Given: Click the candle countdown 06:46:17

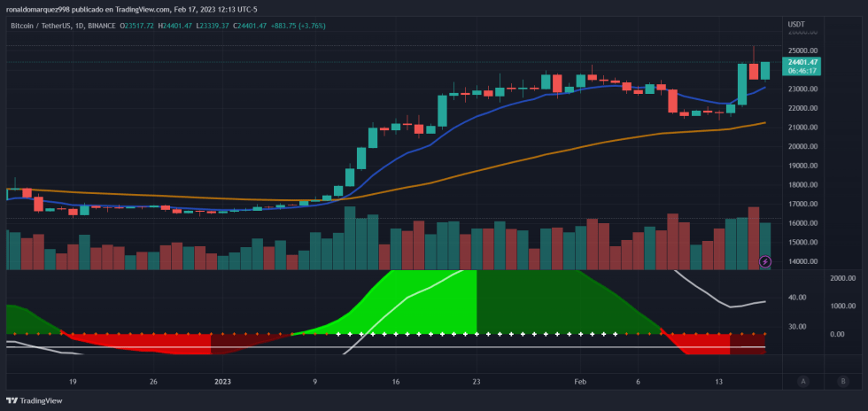Looking at the screenshot, I should click(802, 71).
